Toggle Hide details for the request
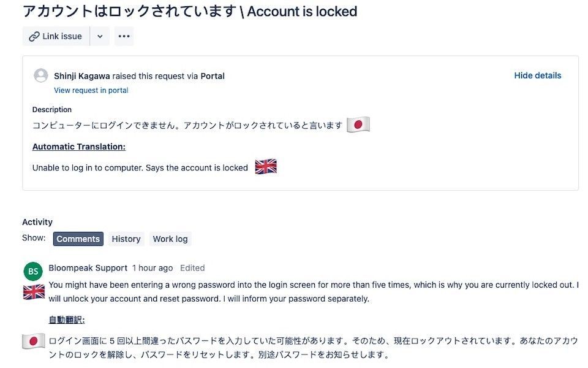588x368 pixels. 537,75
